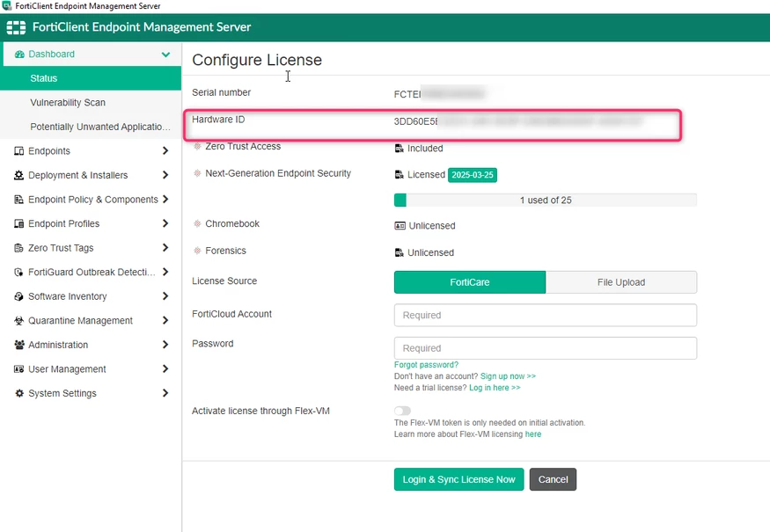This screenshot has height=532, width=770.
Task: Click the FortiClient EMS grid logo icon
Action: [x=16, y=27]
